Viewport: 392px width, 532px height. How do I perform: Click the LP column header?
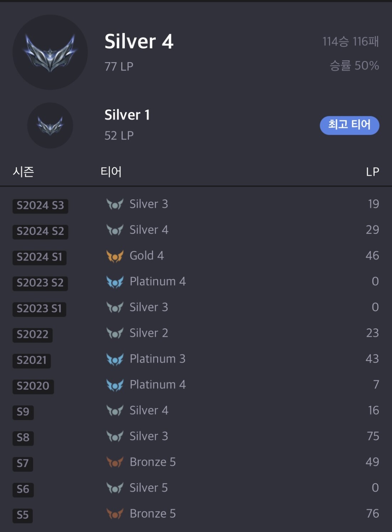372,172
